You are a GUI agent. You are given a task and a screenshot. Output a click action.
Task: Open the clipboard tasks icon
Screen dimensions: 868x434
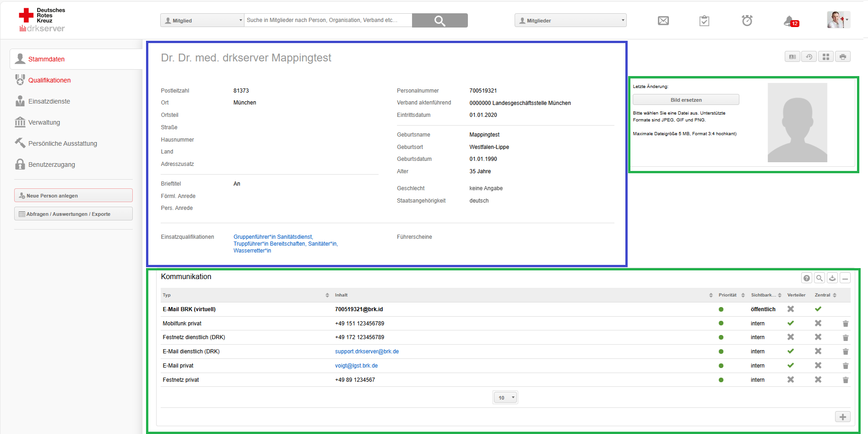pyautogui.click(x=704, y=21)
